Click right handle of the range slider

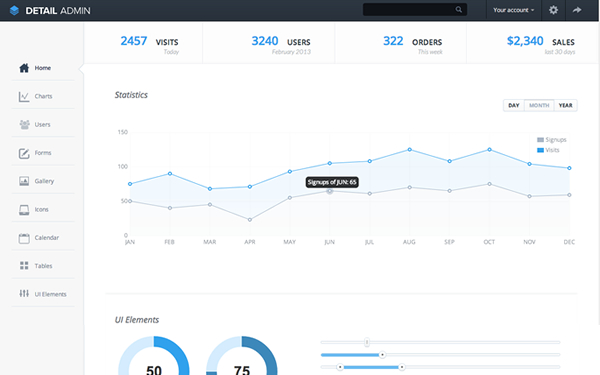point(401,367)
